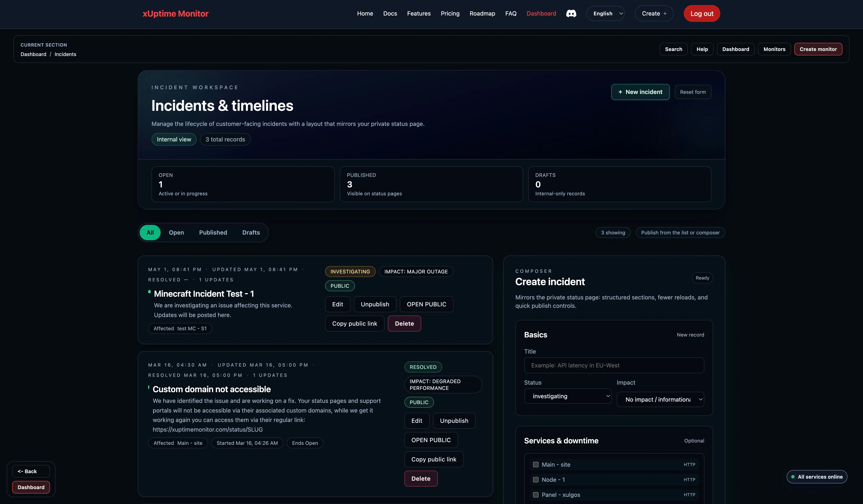Click OPEN PUBLIC for Custom domain incident

[431, 440]
